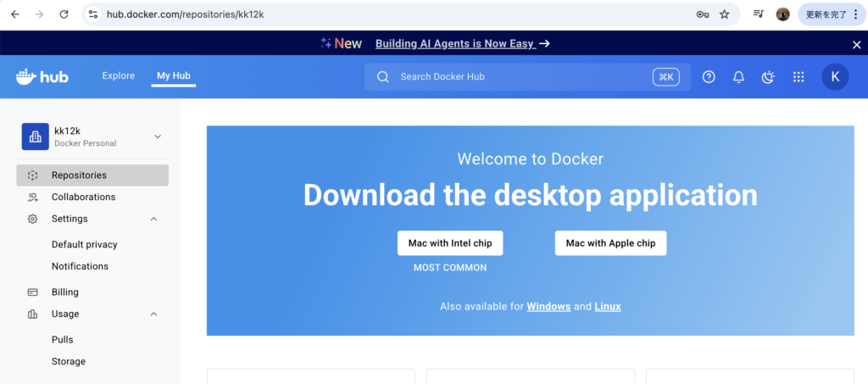Open the site information icon in the address bar
Screen dimensions: 868x384
[x=93, y=14]
